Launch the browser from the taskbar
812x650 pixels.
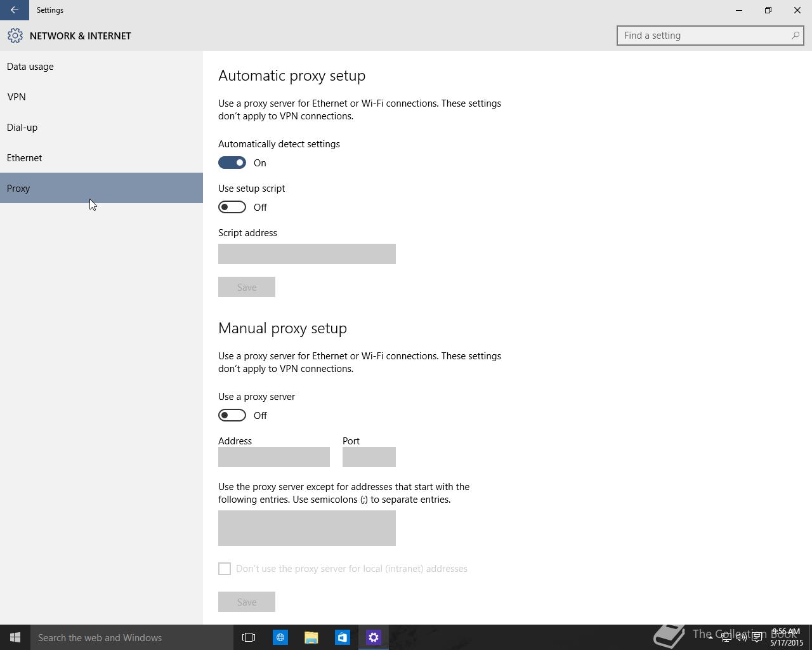pyautogui.click(x=280, y=637)
